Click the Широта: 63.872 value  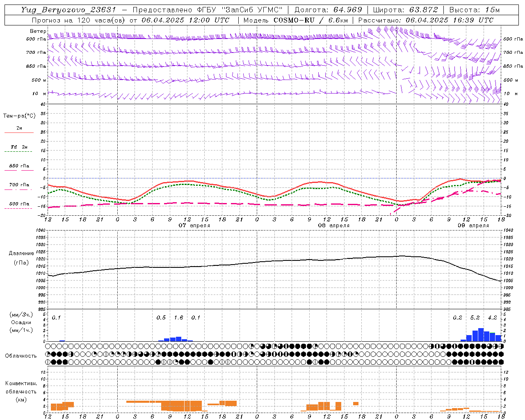(406, 10)
